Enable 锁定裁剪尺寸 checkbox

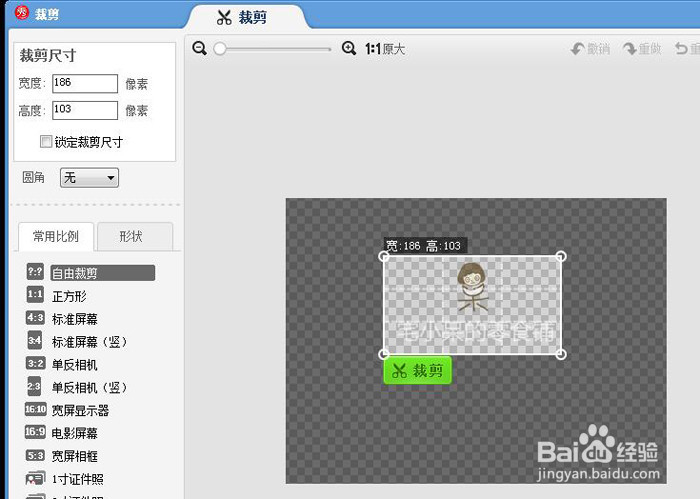pos(46,141)
